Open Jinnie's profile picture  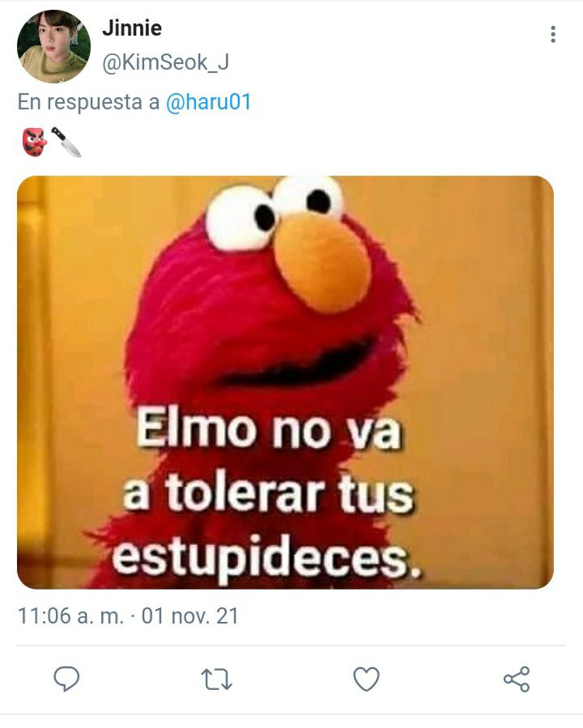tap(53, 46)
